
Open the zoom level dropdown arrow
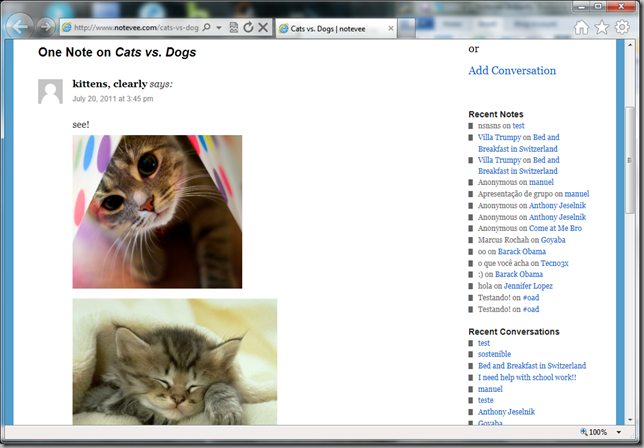(620, 432)
